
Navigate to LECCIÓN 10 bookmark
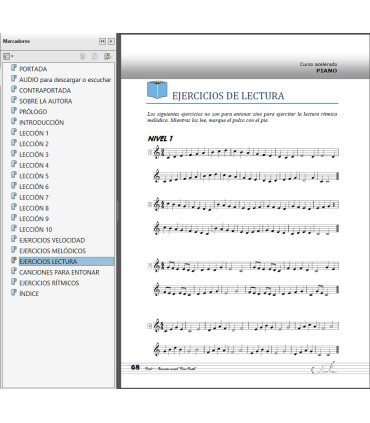click(36, 229)
